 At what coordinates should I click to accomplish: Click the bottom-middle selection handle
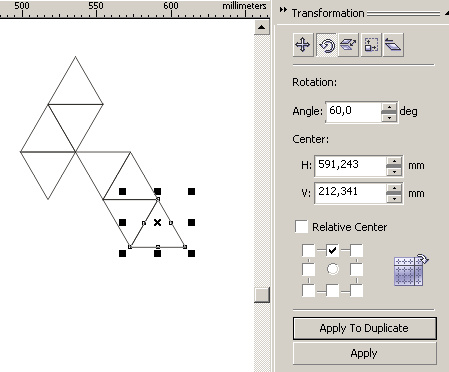(158, 254)
